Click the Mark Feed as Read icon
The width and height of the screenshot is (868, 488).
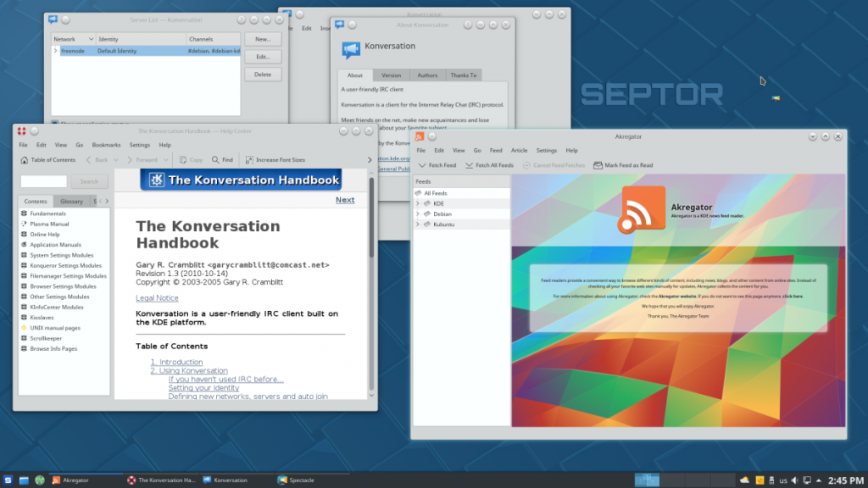coord(598,165)
